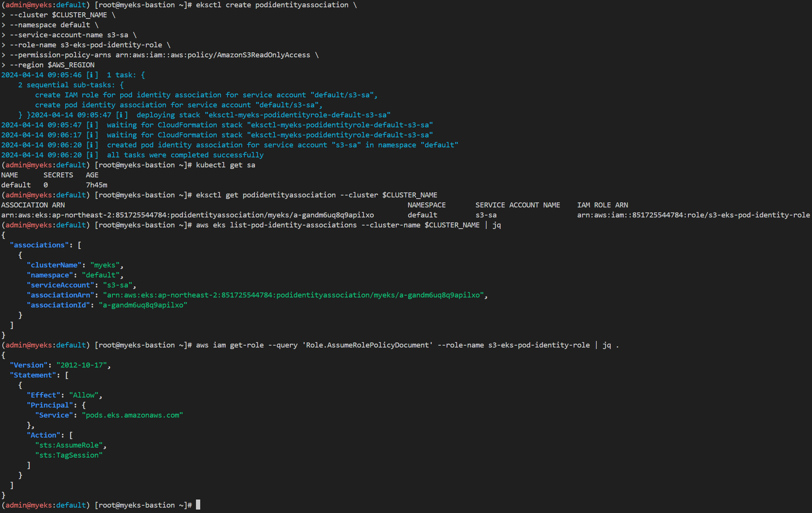Click the --cluster $CLUSTER_NAME option line
This screenshot has height=513, width=812.
pyautogui.click(x=62, y=15)
